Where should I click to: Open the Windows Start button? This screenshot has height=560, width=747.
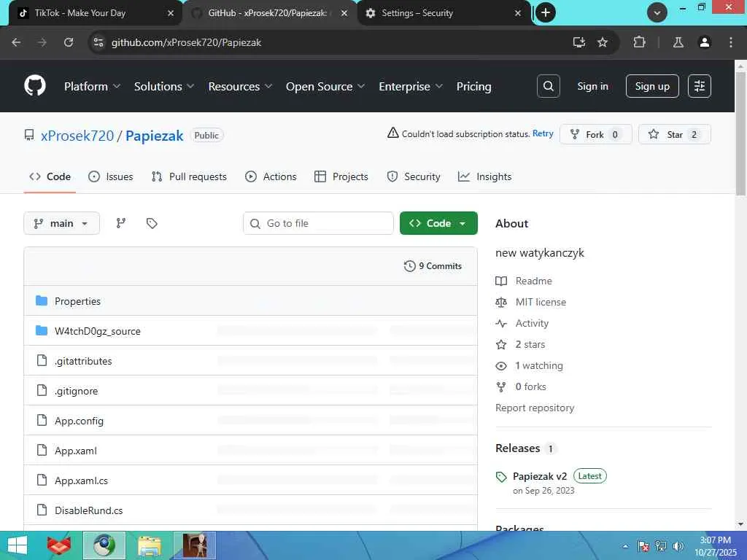18,545
